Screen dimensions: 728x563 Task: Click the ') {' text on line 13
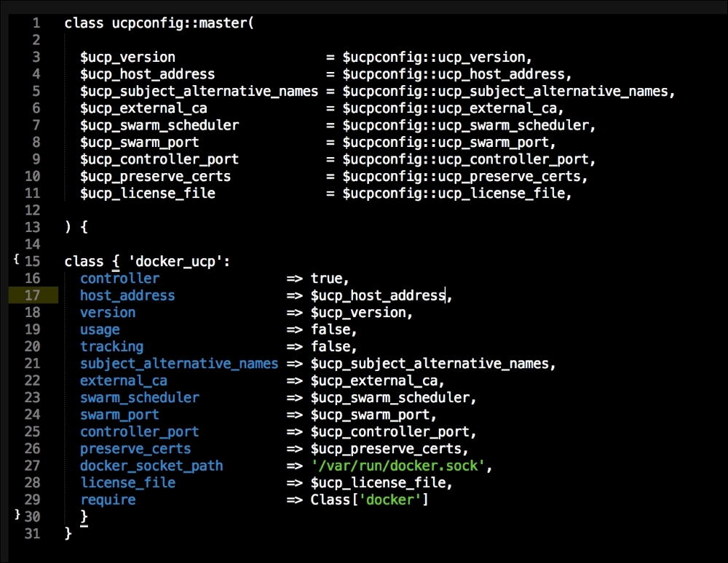[x=76, y=227]
